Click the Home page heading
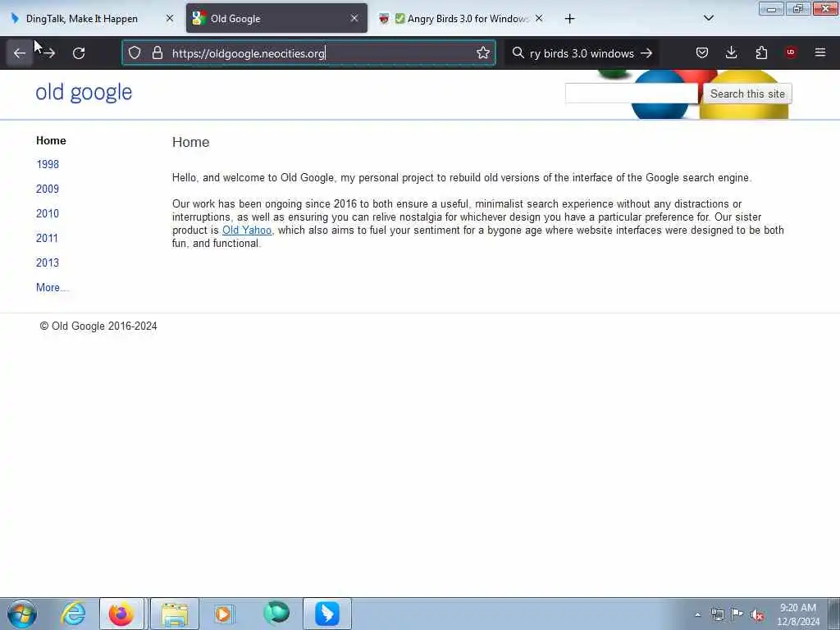Screen dimensions: 840x630 click(190, 142)
